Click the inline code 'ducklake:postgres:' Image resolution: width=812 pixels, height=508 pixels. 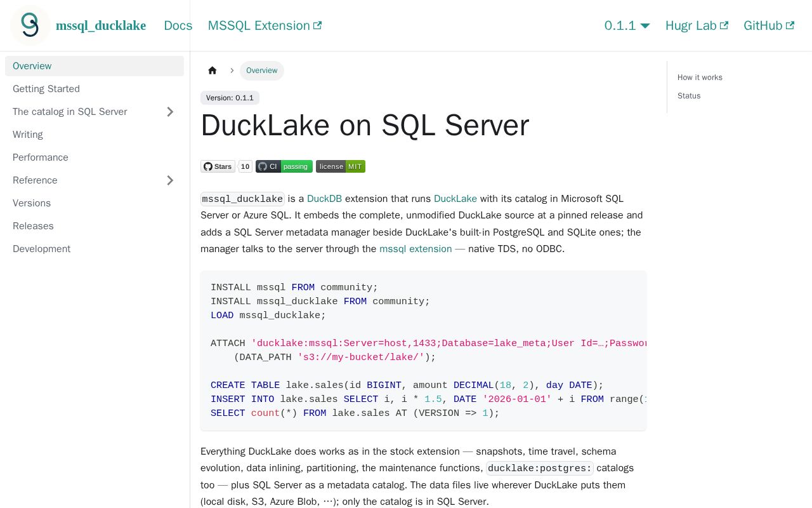(x=540, y=469)
